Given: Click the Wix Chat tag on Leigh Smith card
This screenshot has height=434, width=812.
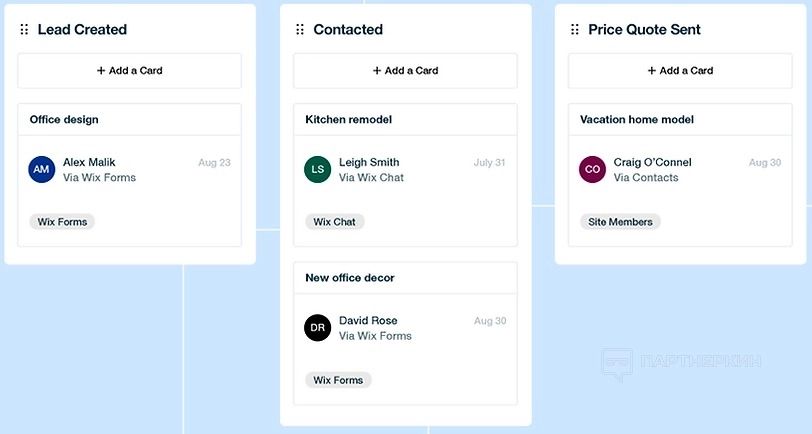Looking at the screenshot, I should coord(335,222).
